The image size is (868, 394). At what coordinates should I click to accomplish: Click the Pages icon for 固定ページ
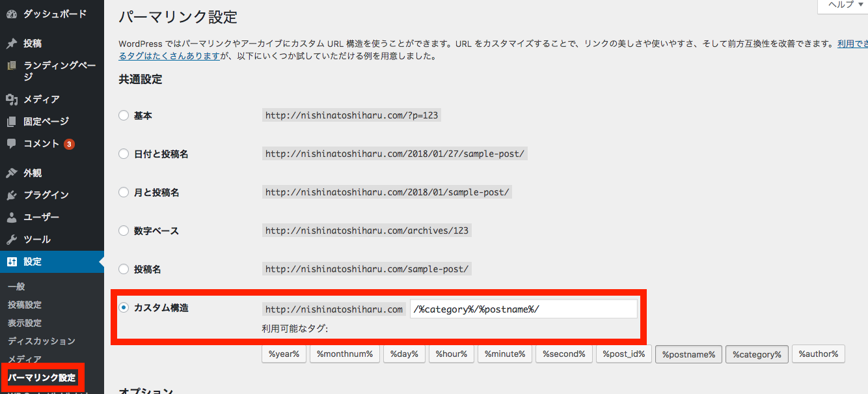12,122
